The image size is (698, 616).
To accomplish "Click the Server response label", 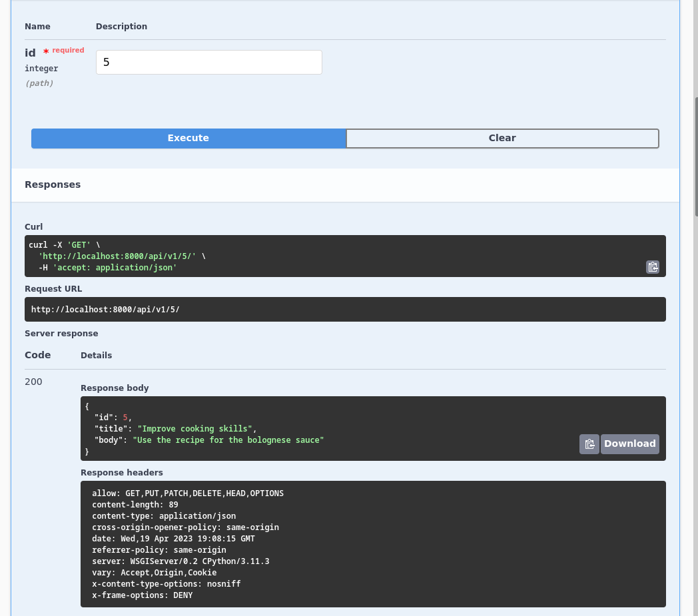I will click(x=61, y=334).
